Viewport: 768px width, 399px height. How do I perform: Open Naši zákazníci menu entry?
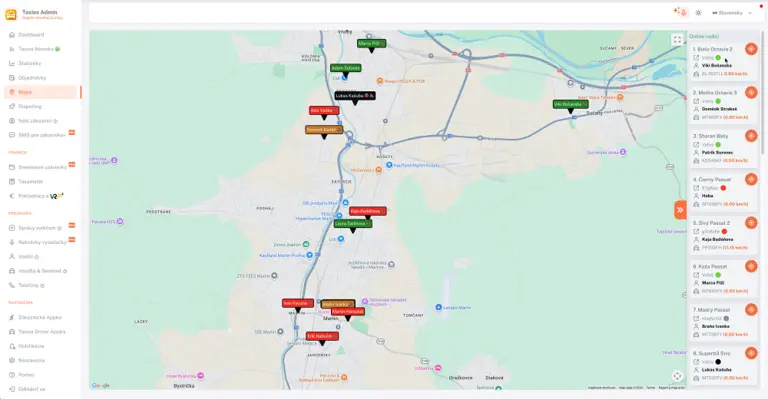35,120
